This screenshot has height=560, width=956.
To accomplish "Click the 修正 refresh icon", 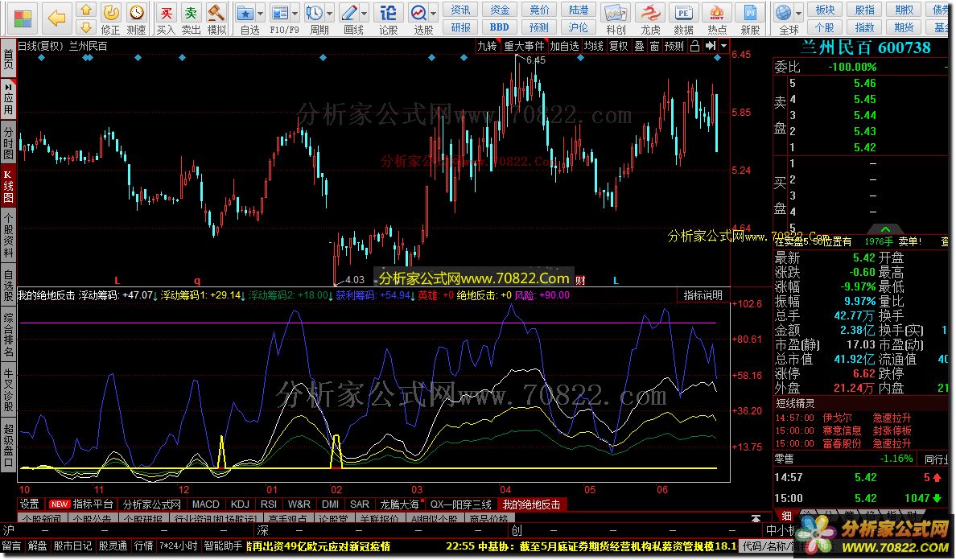I will click(x=111, y=12).
